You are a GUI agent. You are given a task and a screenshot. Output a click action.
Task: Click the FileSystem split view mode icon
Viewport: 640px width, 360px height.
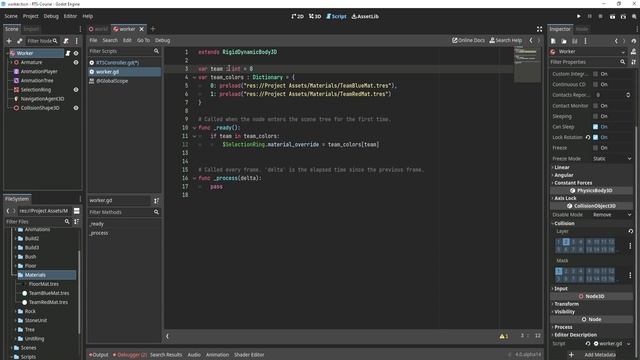pos(76,211)
